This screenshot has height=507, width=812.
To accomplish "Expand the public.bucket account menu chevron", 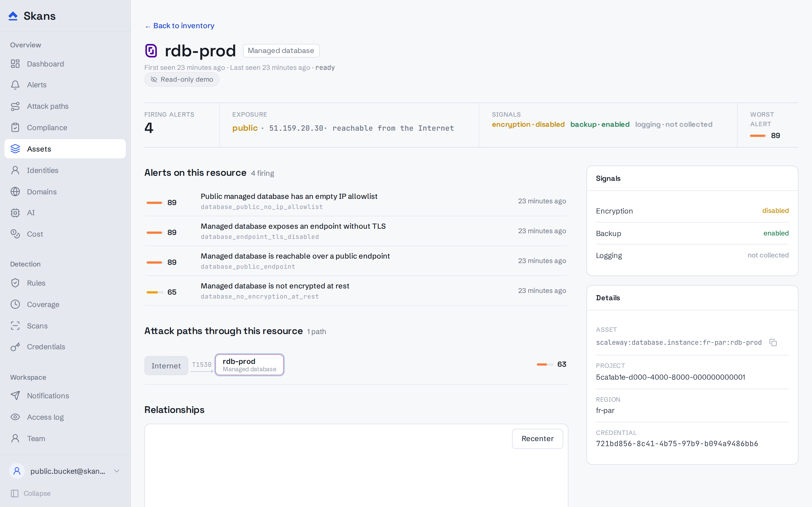I will (x=117, y=471).
